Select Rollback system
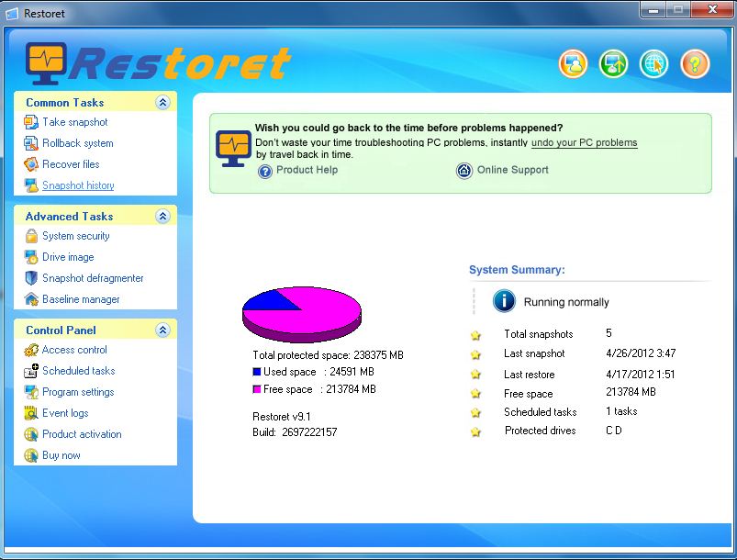The height and width of the screenshot is (560, 737). coord(77,143)
